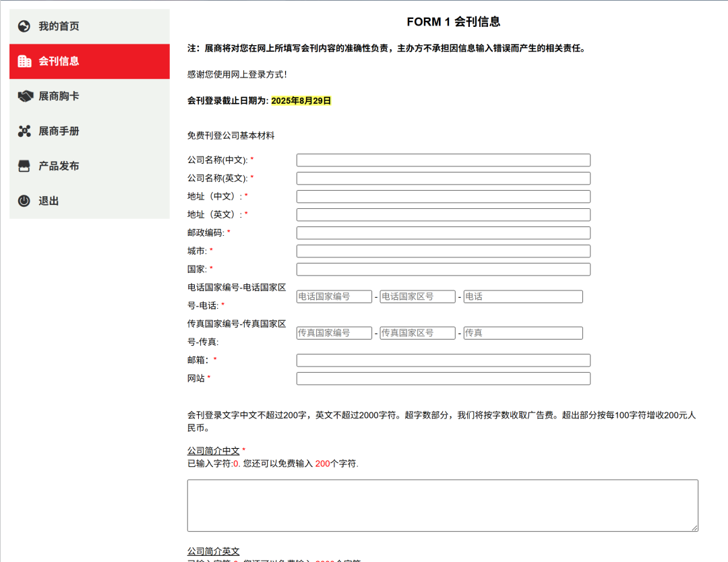Click the 邮箱 email input field
Screen dimensions: 728x562
pos(443,360)
